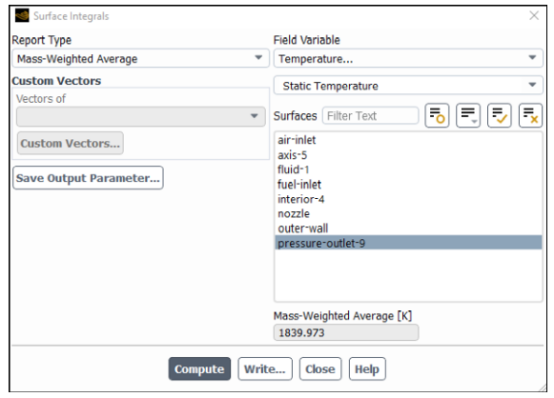Click the Write... button
The height and width of the screenshot is (398, 554).
(265, 369)
